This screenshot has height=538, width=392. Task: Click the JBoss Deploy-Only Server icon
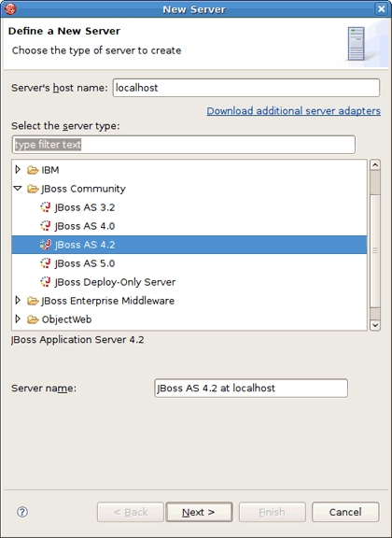point(46,282)
